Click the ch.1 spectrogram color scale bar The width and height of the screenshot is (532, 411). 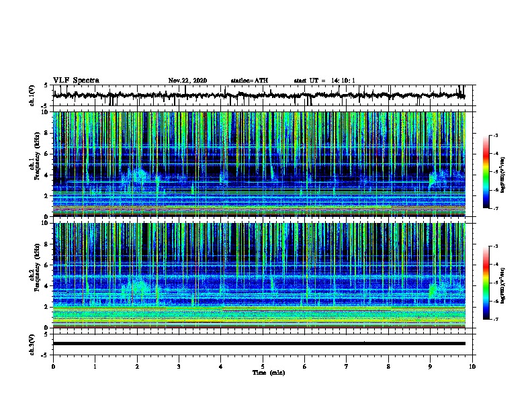tap(486, 172)
